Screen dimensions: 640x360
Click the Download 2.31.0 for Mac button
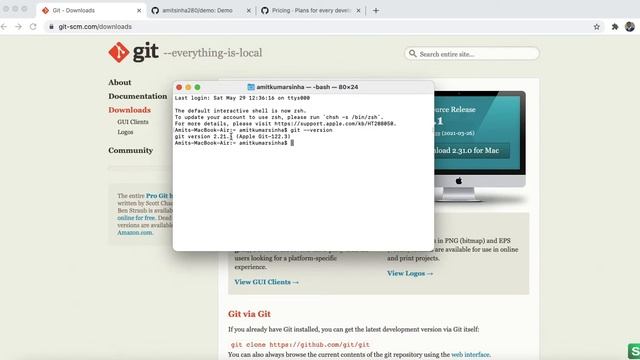pyautogui.click(x=471, y=151)
